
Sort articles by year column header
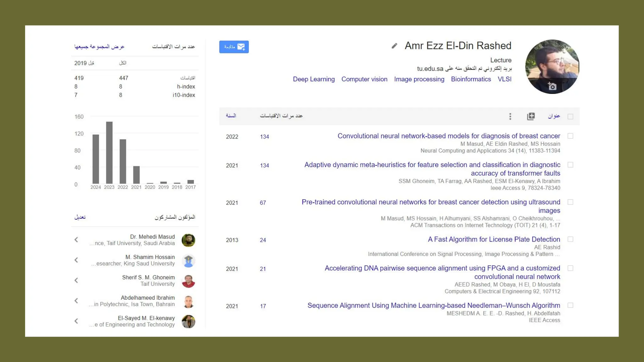(x=231, y=116)
